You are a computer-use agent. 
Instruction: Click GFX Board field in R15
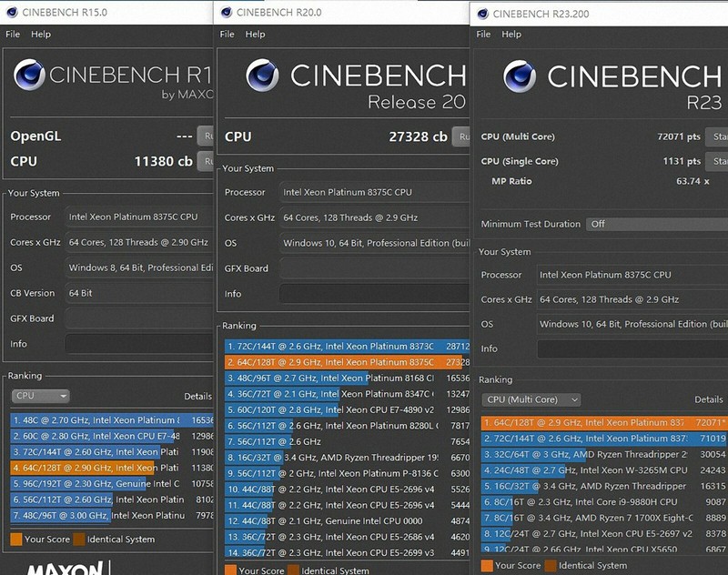[x=139, y=318]
